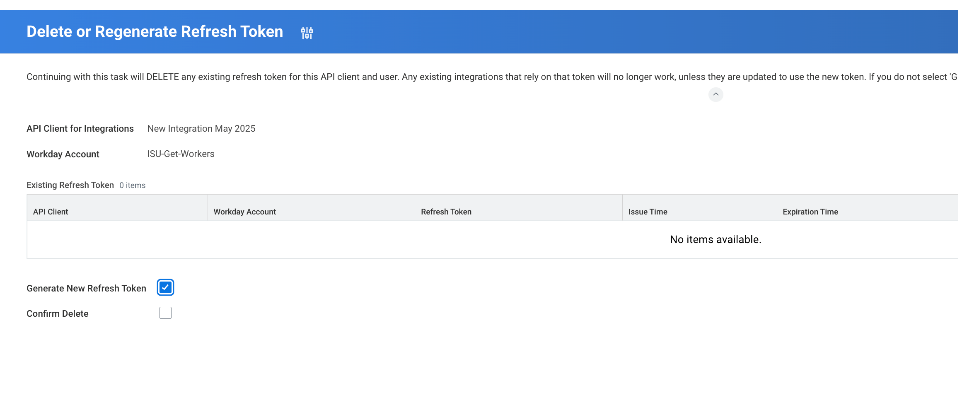Click the Delete or Regenerate Refresh Token title
This screenshot has width=958, height=407.
(154, 32)
